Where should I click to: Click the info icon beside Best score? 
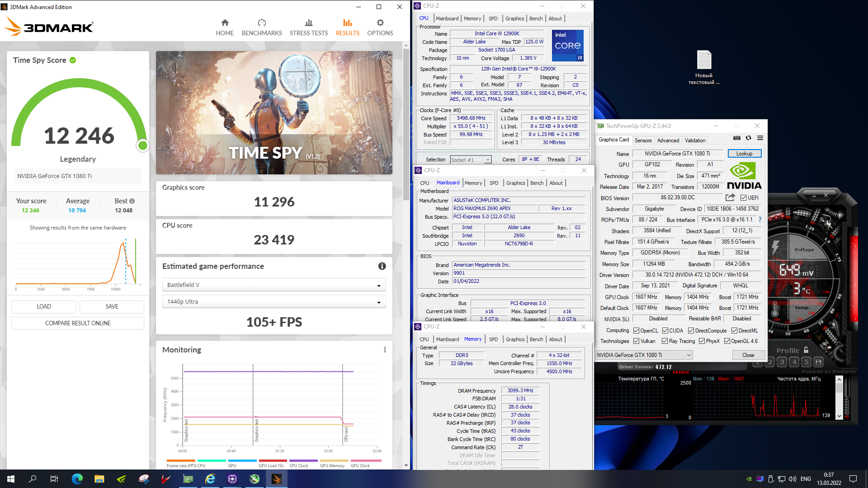pyautogui.click(x=132, y=201)
